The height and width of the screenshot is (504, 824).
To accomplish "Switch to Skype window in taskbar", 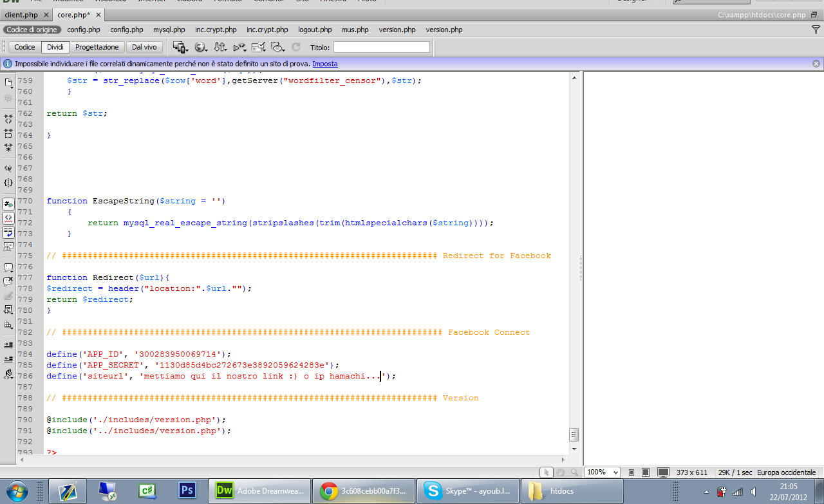I will tap(467, 491).
